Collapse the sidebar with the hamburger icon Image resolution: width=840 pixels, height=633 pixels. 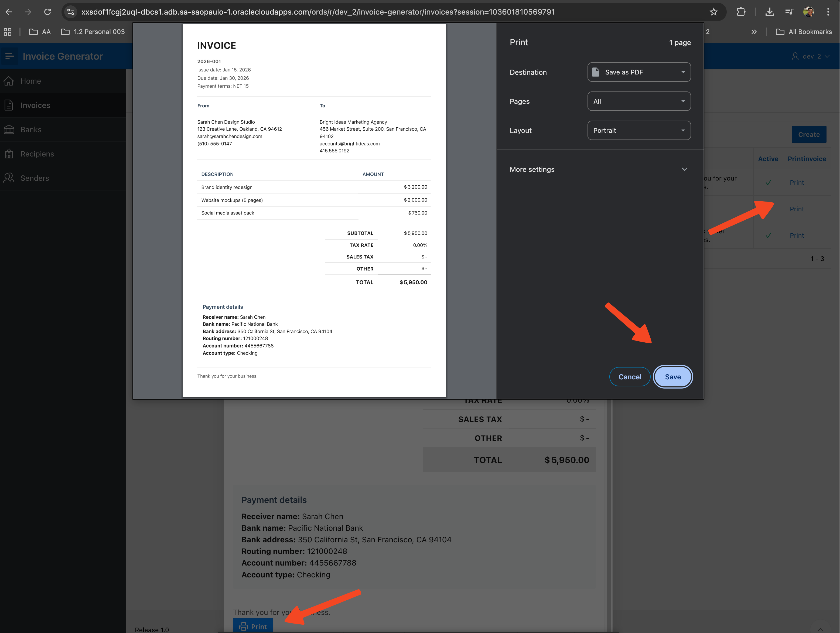9,56
